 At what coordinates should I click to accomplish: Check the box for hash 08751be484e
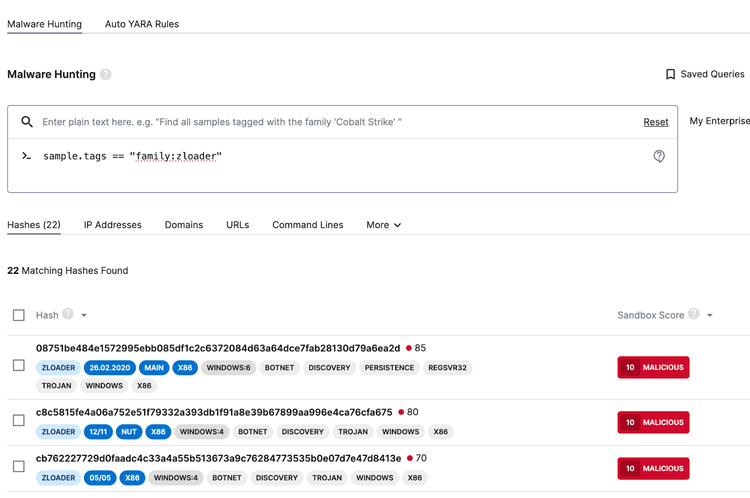coord(19,366)
